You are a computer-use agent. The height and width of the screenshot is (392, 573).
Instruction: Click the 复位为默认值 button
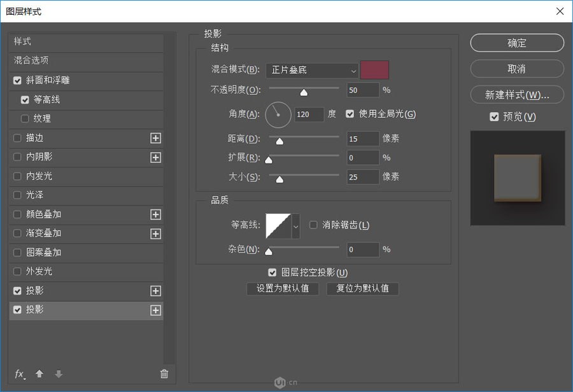click(x=362, y=289)
